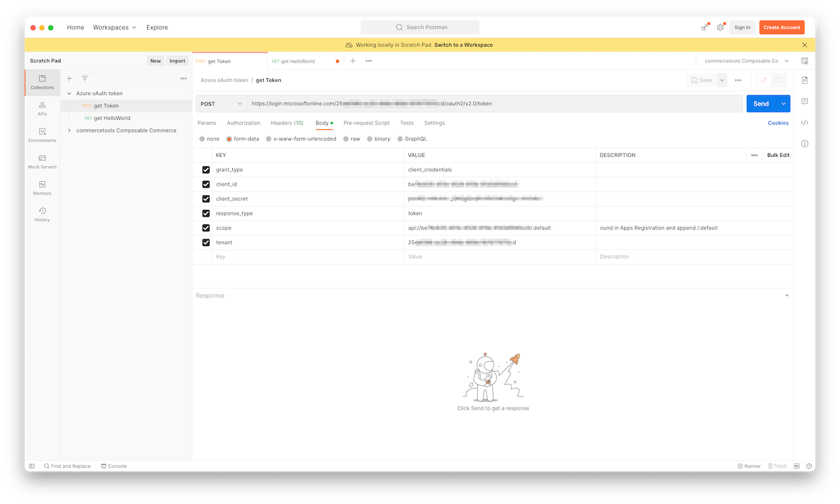Click the blue Send button

tap(761, 104)
